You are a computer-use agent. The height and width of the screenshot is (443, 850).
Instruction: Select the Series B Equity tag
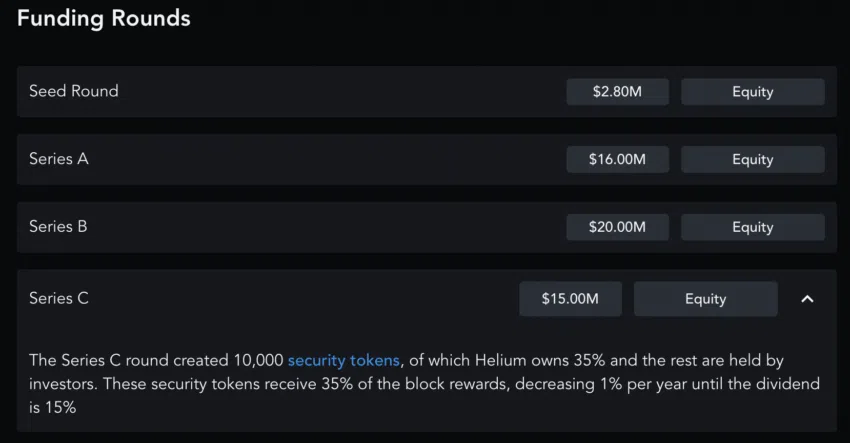(752, 227)
